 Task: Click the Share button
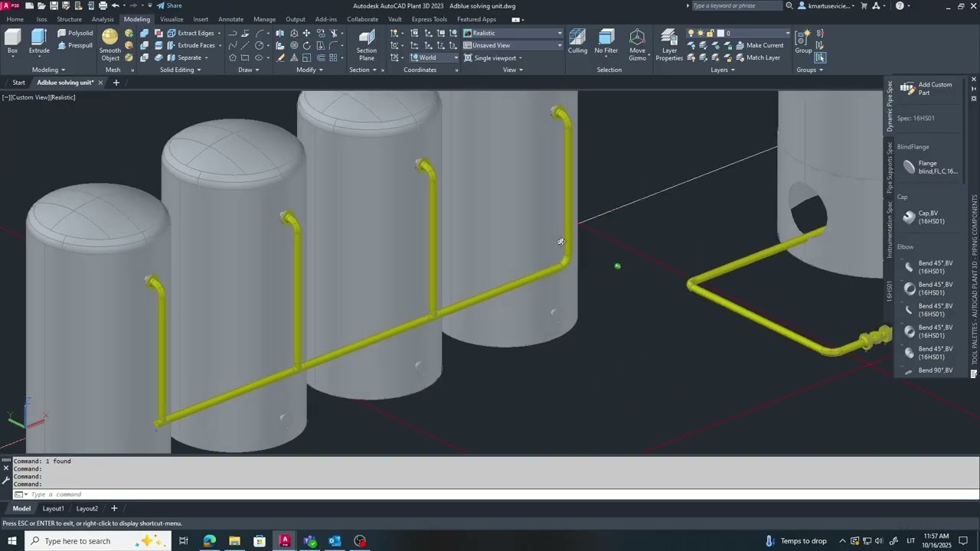coord(169,5)
